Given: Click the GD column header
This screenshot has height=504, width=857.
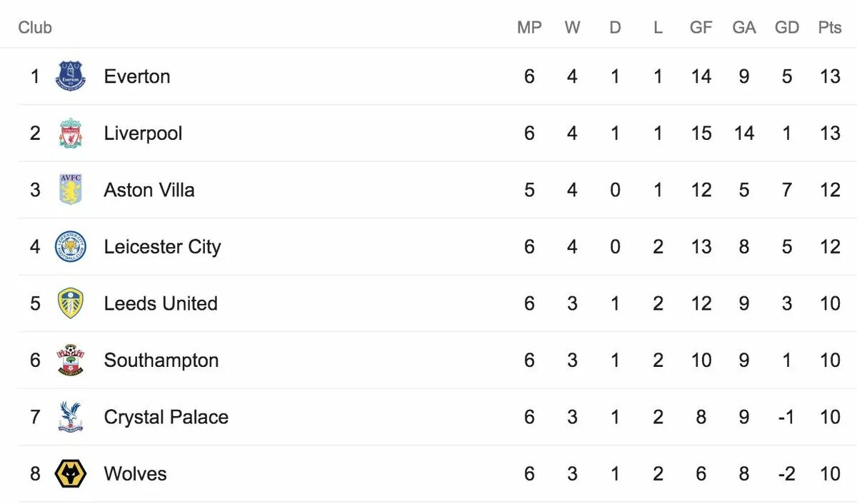Looking at the screenshot, I should click(x=787, y=27).
